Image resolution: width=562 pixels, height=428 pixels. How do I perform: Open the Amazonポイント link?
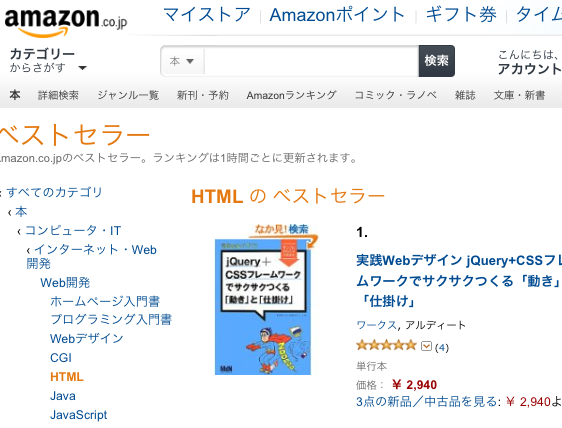[337, 15]
